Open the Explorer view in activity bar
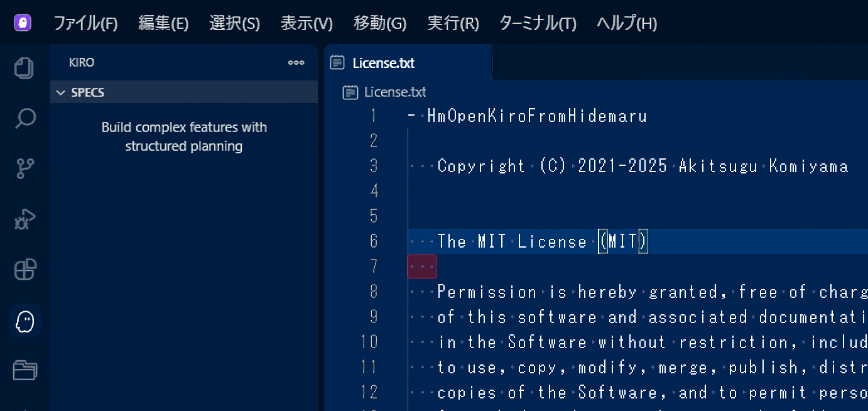This screenshot has height=411, width=868. pos(24,68)
